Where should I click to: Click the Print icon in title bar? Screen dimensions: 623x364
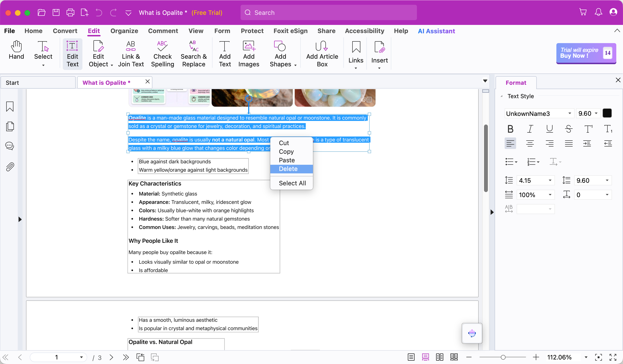pyautogui.click(x=70, y=12)
